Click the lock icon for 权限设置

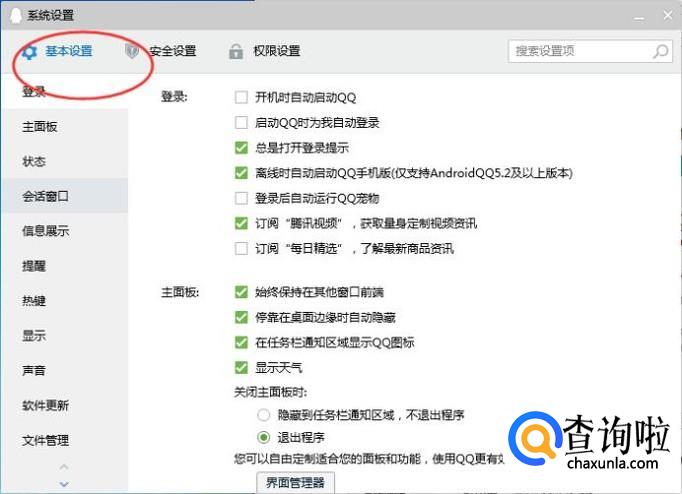(x=236, y=51)
